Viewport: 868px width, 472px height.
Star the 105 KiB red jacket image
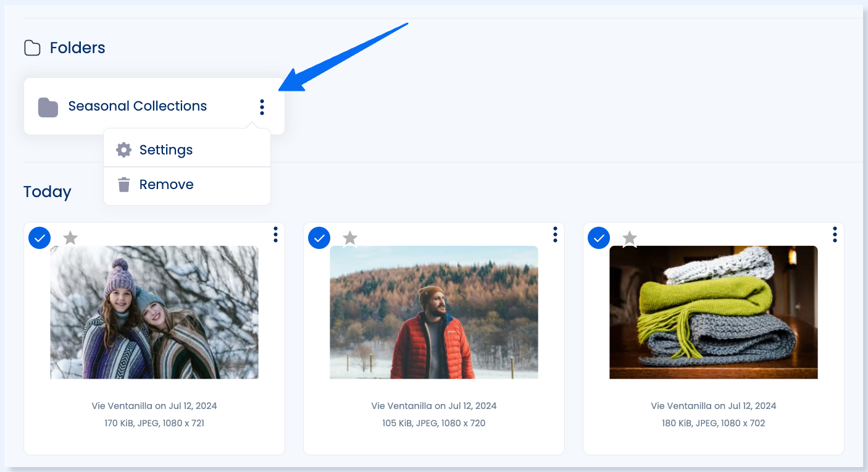(x=350, y=237)
